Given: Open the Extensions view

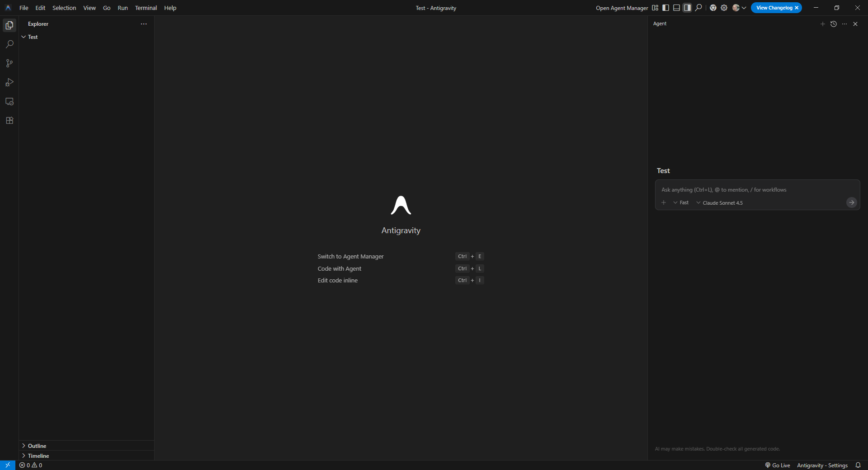Looking at the screenshot, I should pyautogui.click(x=9, y=120).
